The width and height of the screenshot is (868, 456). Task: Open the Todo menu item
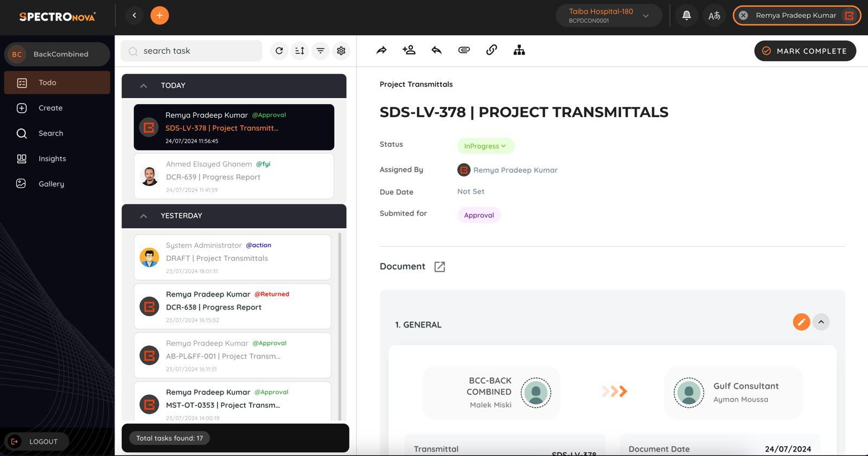tap(57, 82)
